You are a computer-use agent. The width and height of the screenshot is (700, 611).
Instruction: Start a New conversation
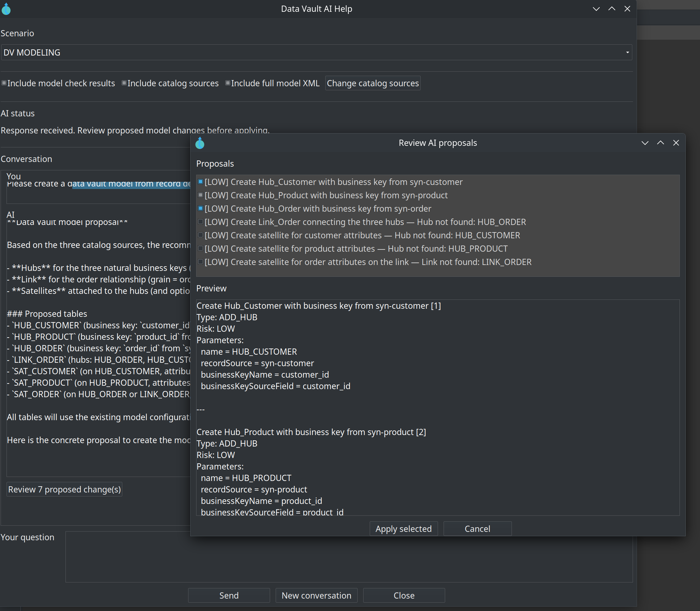[316, 596]
